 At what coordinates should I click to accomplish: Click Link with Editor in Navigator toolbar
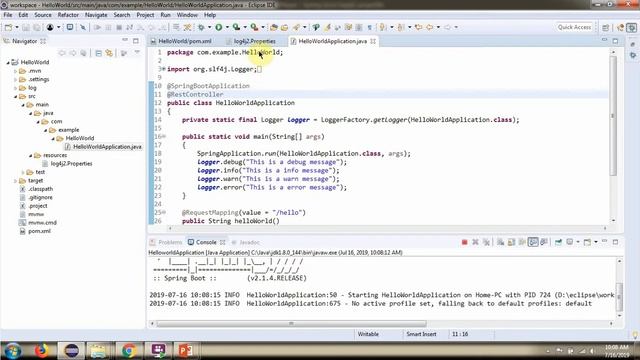point(109,53)
